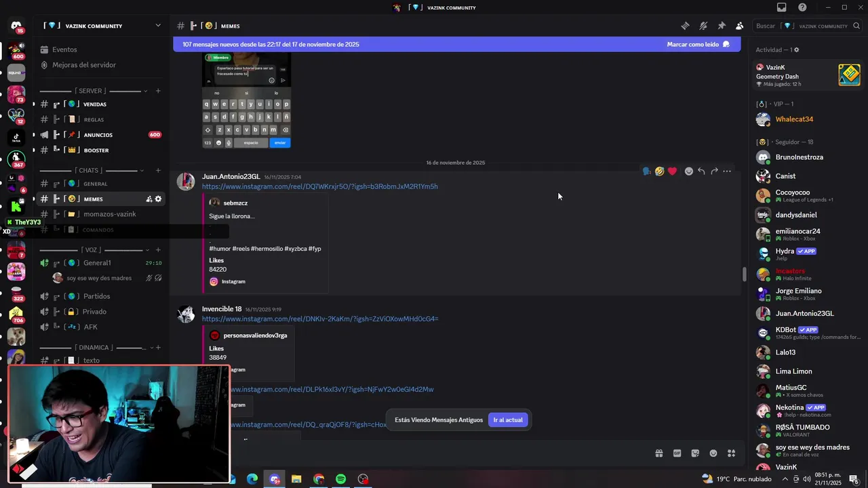
Task: Click the gift icon in message bar
Action: tap(658, 453)
